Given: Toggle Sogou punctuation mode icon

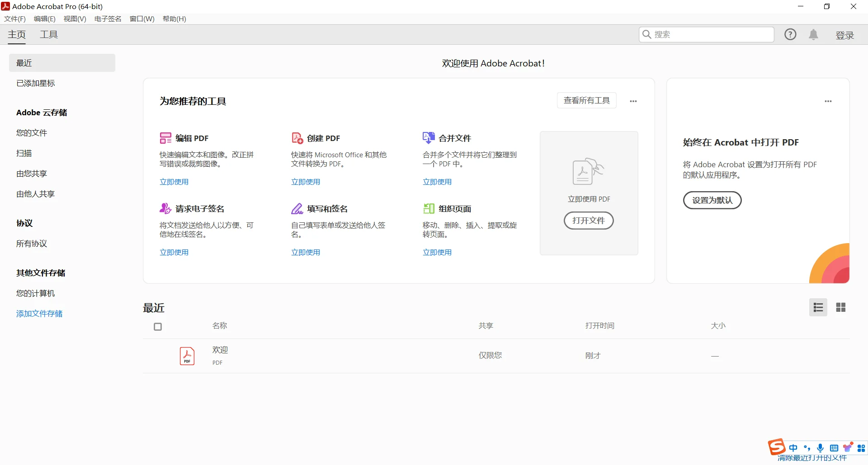Looking at the screenshot, I should 807,448.
